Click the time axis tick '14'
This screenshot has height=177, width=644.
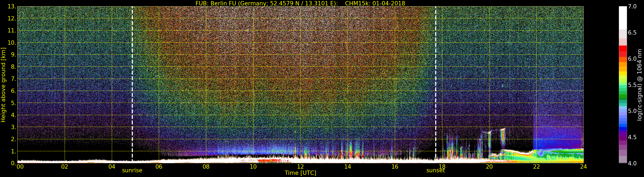[347, 166]
